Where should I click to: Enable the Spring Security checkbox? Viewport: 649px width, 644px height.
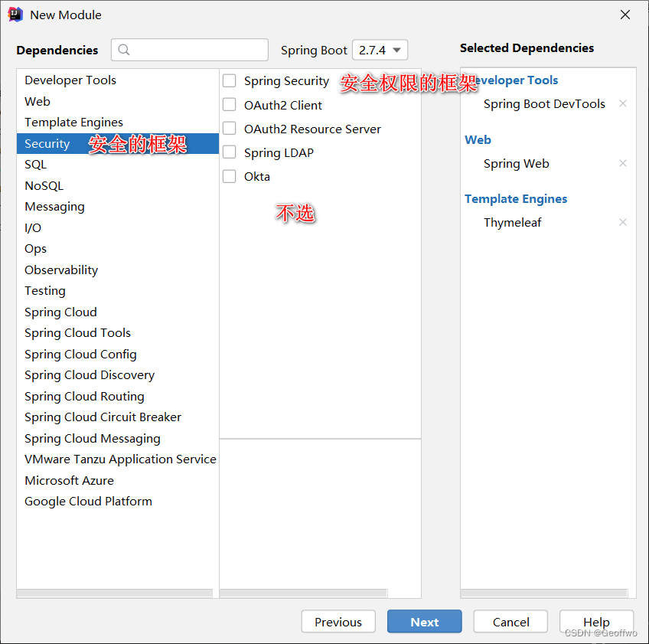pyautogui.click(x=230, y=80)
